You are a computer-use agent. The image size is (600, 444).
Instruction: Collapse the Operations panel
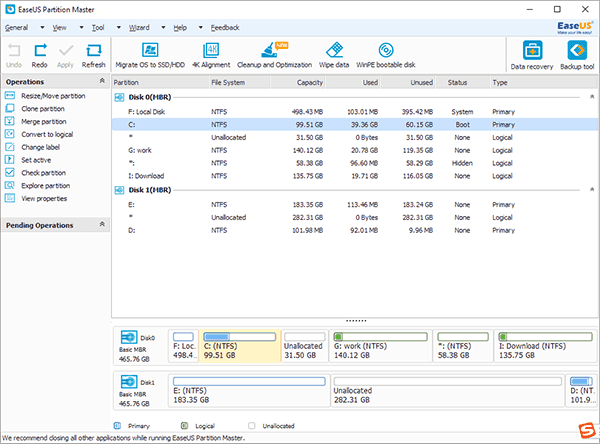[101, 81]
